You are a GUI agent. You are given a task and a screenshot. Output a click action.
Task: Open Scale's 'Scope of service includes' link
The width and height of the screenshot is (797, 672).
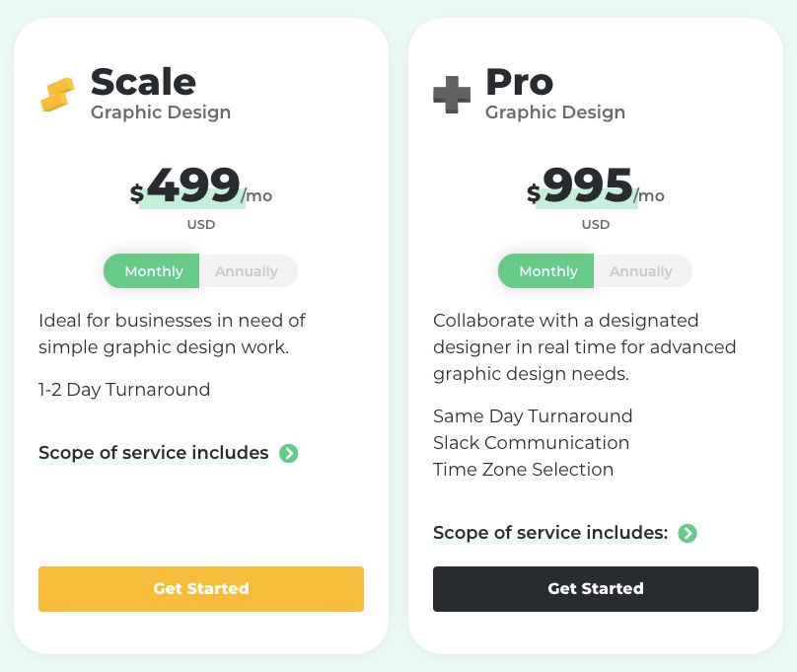coord(152,453)
